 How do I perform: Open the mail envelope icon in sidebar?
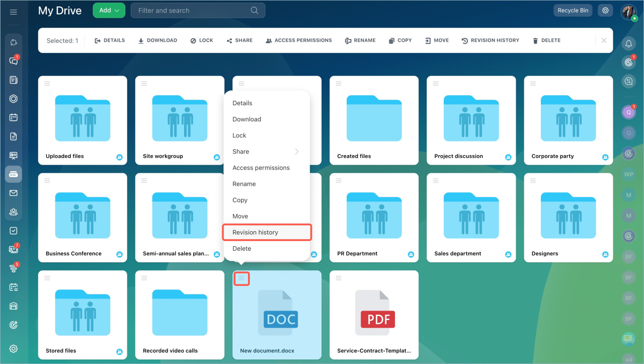[14, 193]
